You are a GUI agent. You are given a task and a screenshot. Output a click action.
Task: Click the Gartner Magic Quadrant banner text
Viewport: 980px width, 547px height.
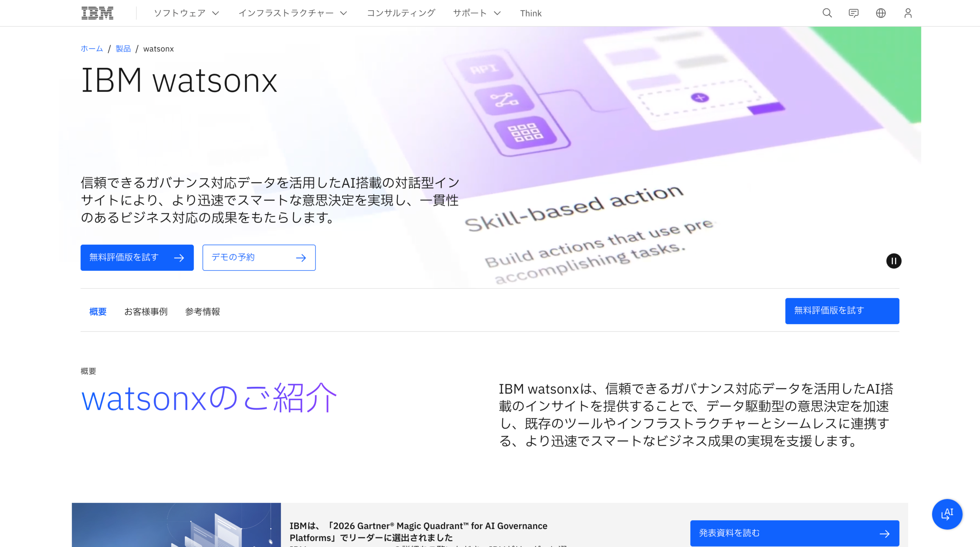[x=418, y=532]
